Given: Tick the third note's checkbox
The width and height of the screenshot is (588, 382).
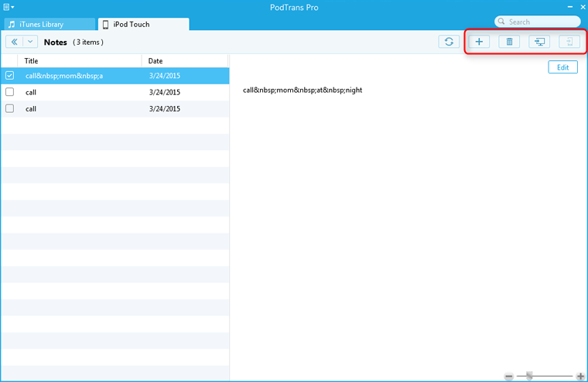Looking at the screenshot, I should pos(10,109).
